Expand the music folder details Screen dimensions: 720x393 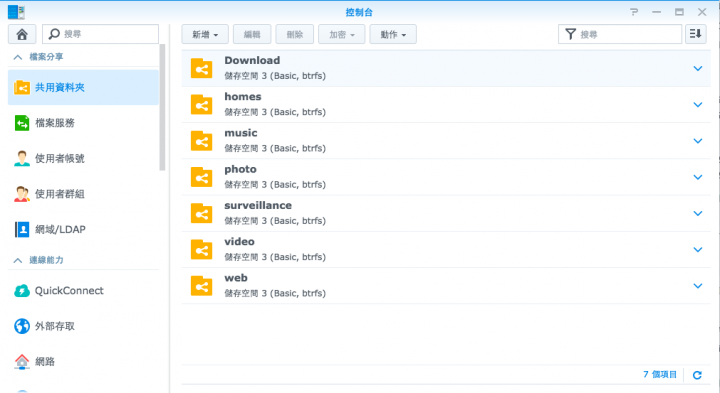(698, 141)
